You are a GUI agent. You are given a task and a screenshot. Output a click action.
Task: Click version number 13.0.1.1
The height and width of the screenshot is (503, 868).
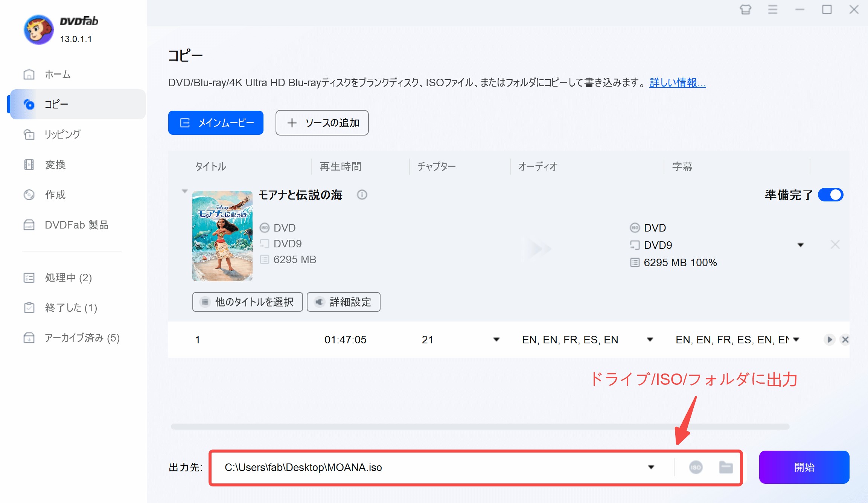click(x=76, y=39)
